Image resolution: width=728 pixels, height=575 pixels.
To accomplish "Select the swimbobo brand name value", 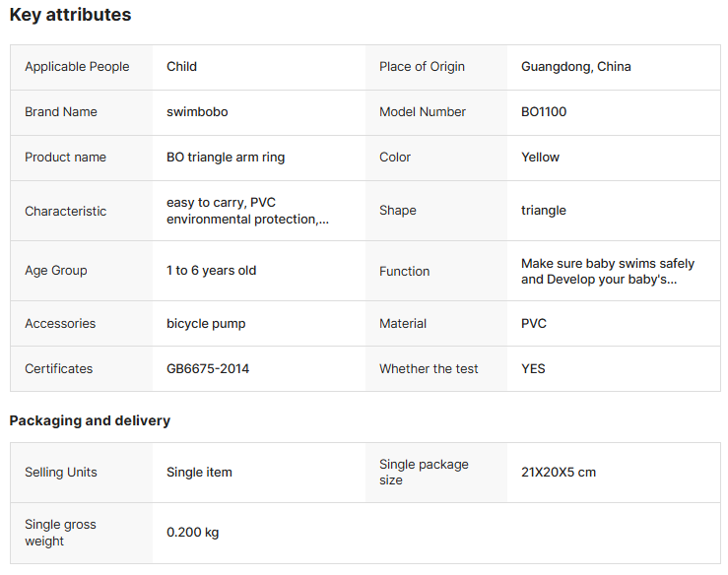I will (x=197, y=112).
